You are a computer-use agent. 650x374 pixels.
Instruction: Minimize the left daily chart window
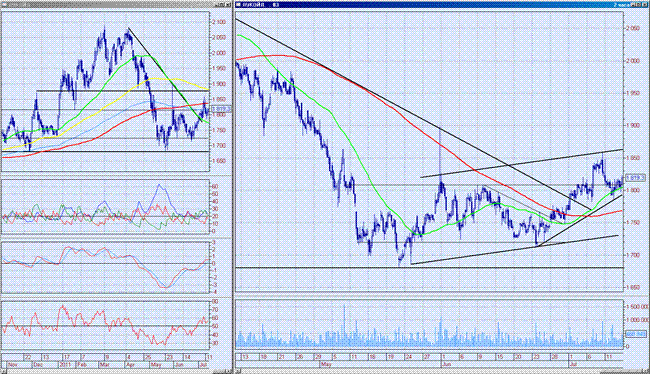click(217, 5)
